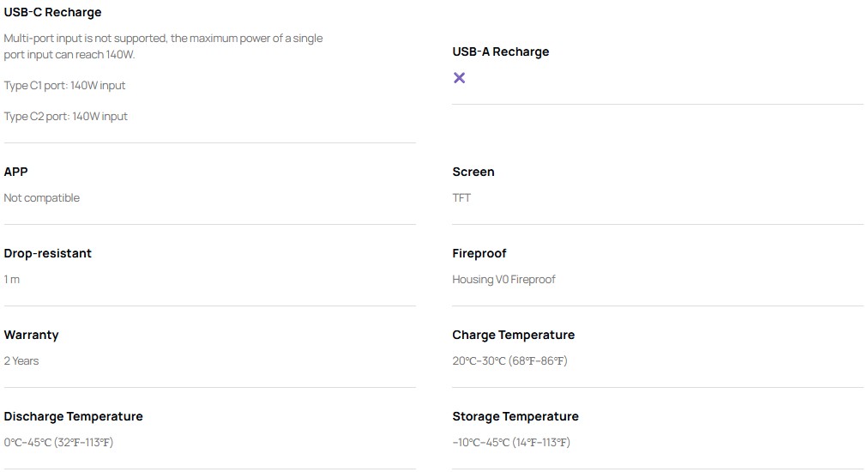The image size is (868, 472).
Task: Click the Fireproof heading
Action: click(479, 253)
